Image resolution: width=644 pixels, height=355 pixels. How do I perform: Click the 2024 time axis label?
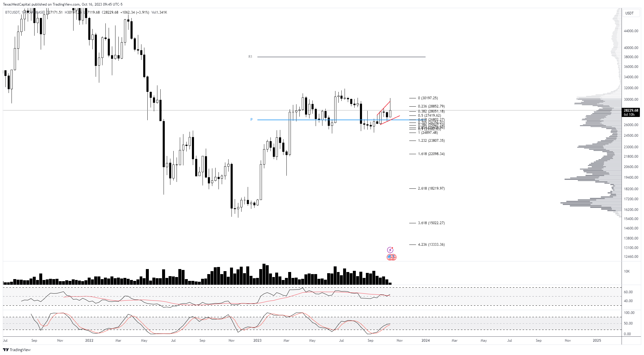[x=425, y=341]
